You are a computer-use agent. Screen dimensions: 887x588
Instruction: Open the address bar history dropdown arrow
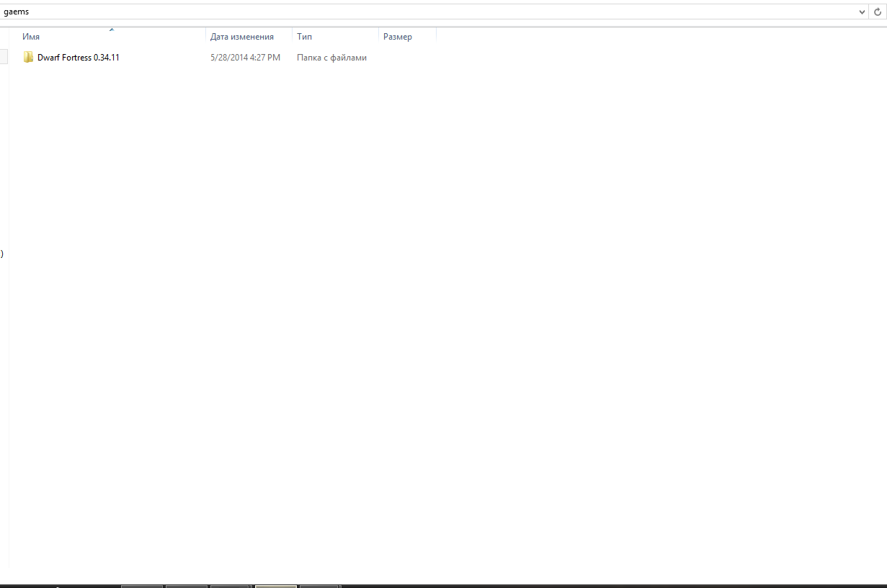863,12
